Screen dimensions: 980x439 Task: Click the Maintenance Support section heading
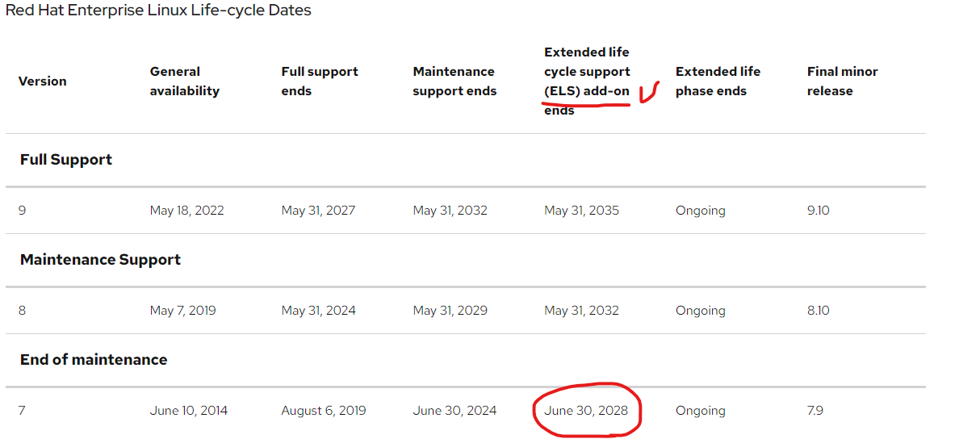100,260
